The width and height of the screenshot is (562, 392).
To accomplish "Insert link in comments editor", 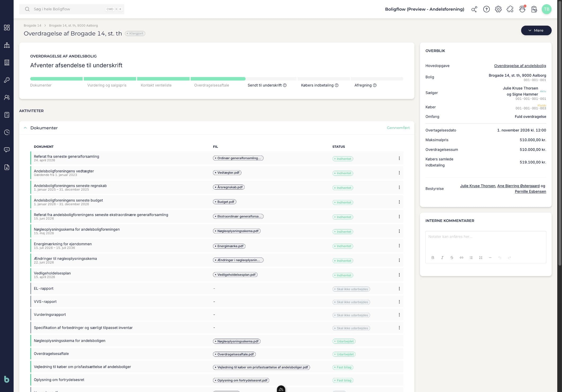I will (461, 258).
